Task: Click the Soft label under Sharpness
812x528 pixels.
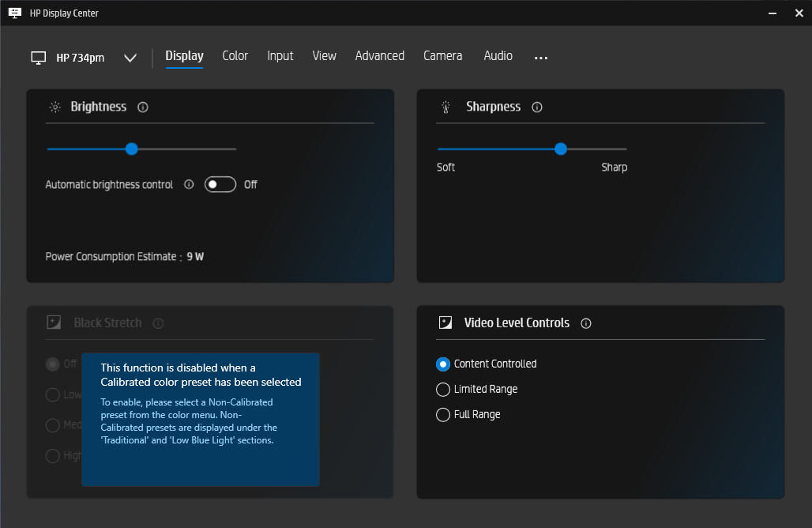Action: click(445, 168)
